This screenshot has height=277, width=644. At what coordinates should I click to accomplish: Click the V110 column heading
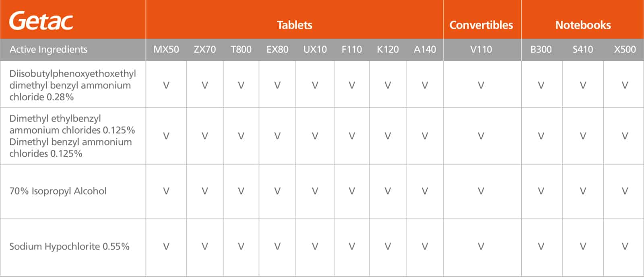(481, 50)
